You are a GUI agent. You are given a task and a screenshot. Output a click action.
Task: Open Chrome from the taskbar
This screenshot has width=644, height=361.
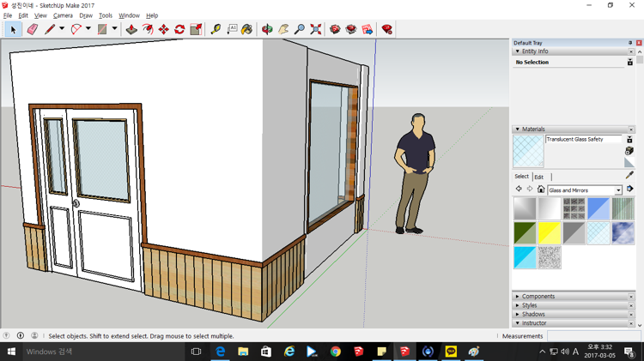coord(336,352)
